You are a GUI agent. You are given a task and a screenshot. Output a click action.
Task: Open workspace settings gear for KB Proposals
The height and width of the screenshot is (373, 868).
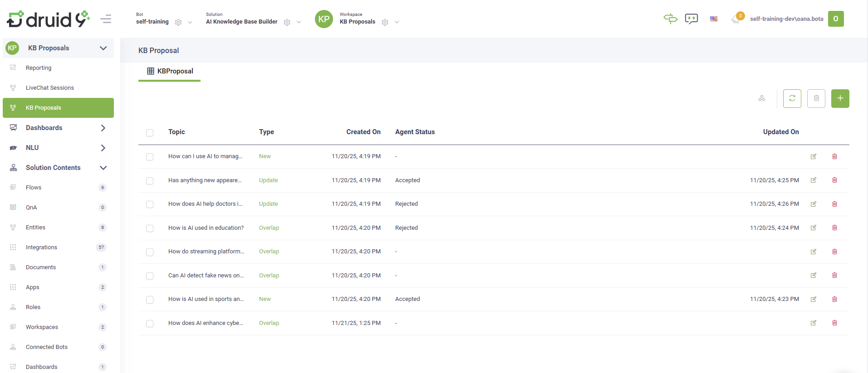(x=385, y=22)
